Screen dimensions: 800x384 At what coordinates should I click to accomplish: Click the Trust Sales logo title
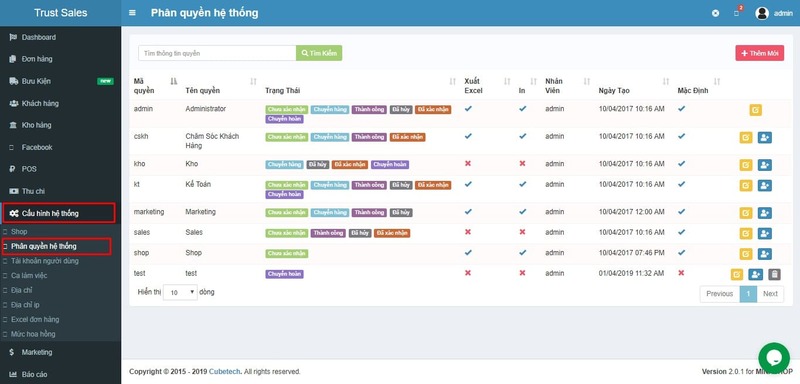click(x=60, y=13)
